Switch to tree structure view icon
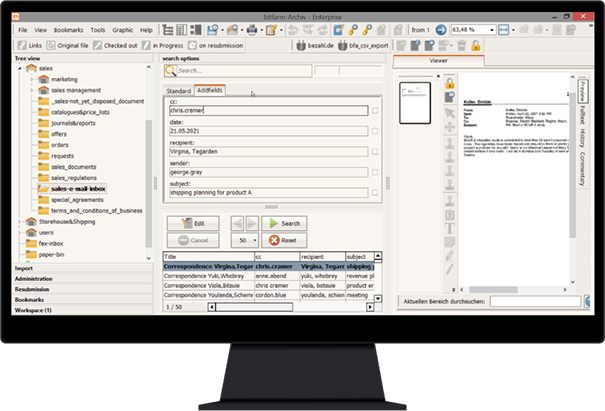The image size is (605, 411). click(x=167, y=30)
